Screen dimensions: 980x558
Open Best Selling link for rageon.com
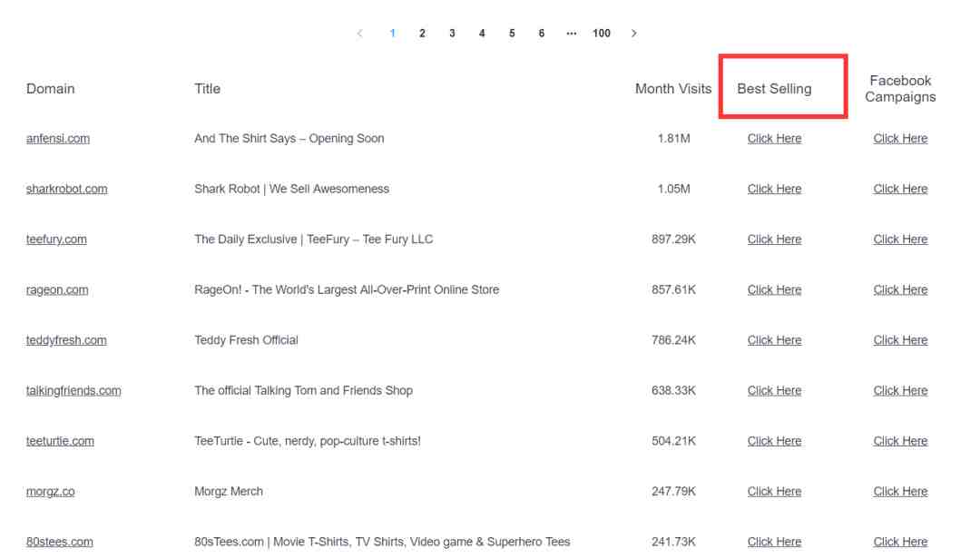[x=774, y=290]
